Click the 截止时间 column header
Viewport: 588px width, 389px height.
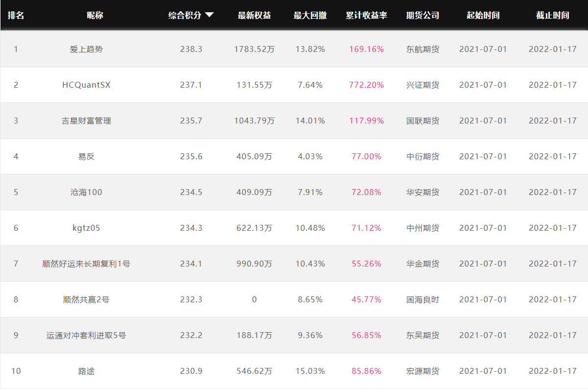tap(553, 15)
